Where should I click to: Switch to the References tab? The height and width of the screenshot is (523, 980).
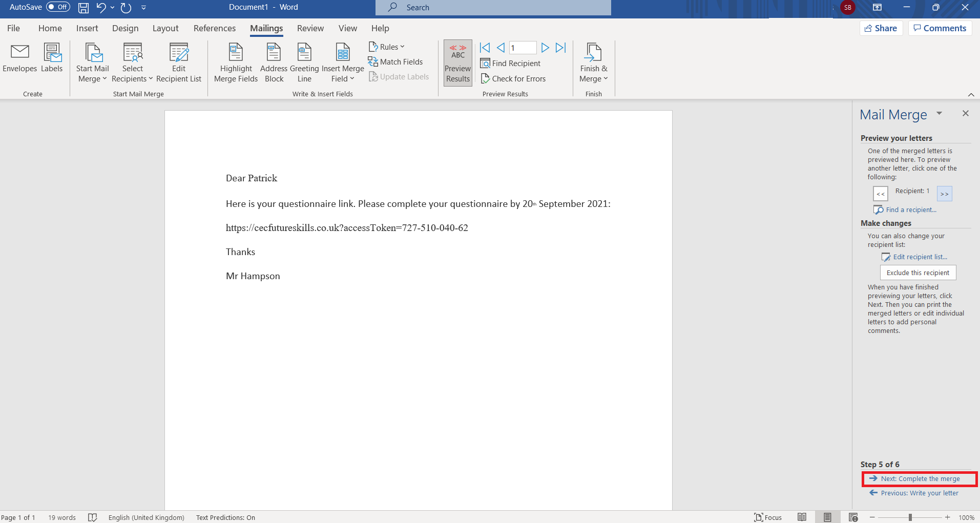[x=215, y=28]
